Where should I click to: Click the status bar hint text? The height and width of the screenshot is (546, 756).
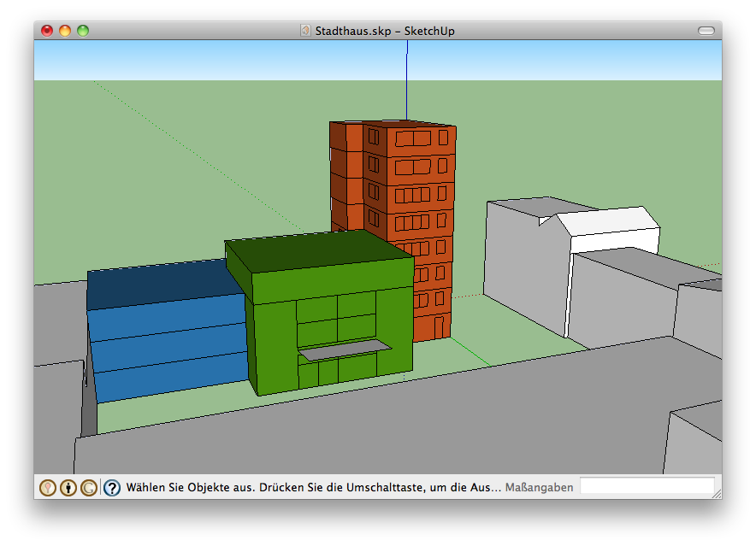313,488
